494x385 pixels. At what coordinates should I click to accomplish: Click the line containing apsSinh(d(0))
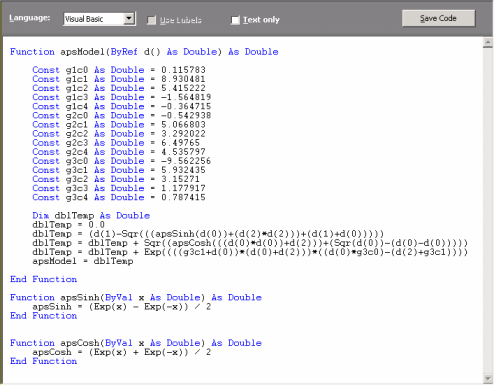(x=208, y=234)
